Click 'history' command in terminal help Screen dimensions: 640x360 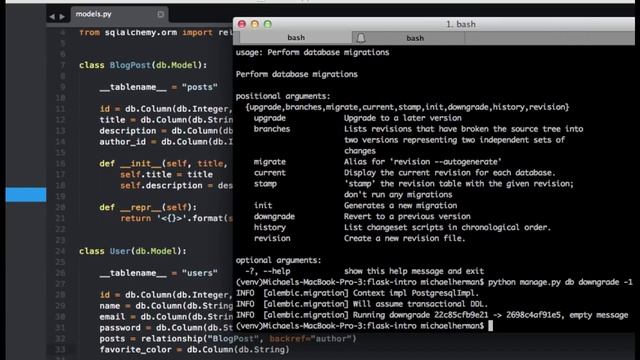point(270,227)
